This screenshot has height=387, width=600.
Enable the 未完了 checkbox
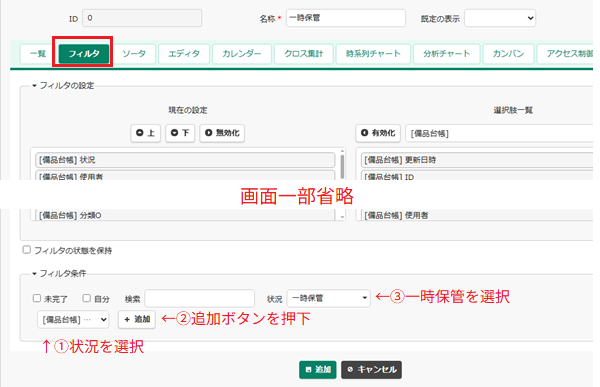click(37, 298)
